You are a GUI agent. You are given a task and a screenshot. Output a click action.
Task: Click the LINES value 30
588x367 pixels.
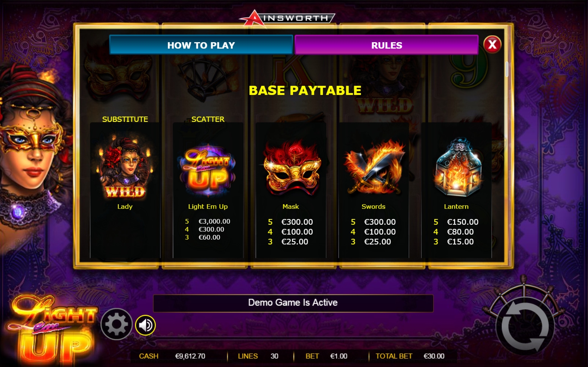tap(274, 356)
